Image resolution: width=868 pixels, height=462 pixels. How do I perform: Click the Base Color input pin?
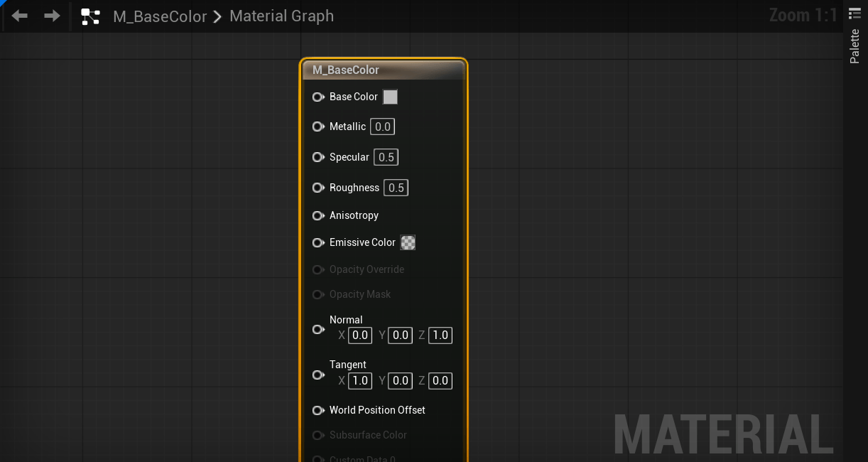coord(318,97)
